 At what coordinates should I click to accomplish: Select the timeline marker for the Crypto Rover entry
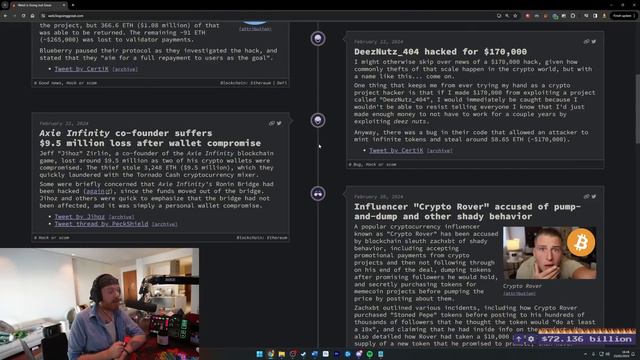coord(318,193)
